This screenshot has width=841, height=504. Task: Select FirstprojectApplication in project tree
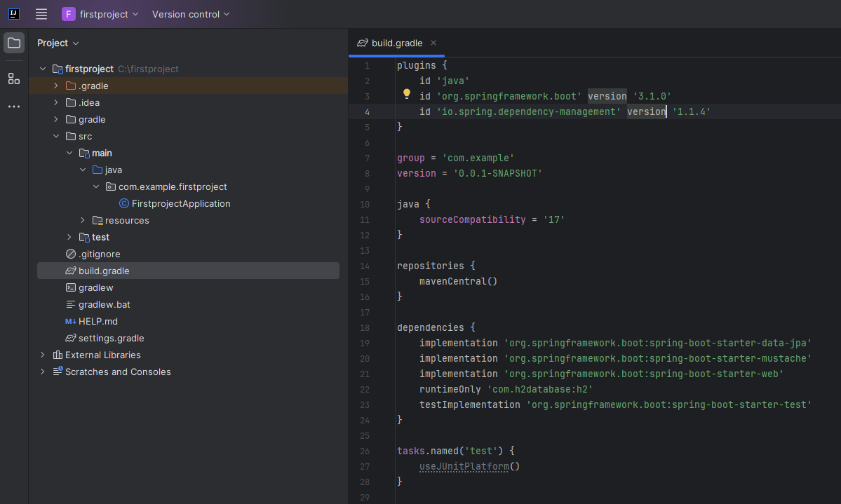pyautogui.click(x=181, y=204)
